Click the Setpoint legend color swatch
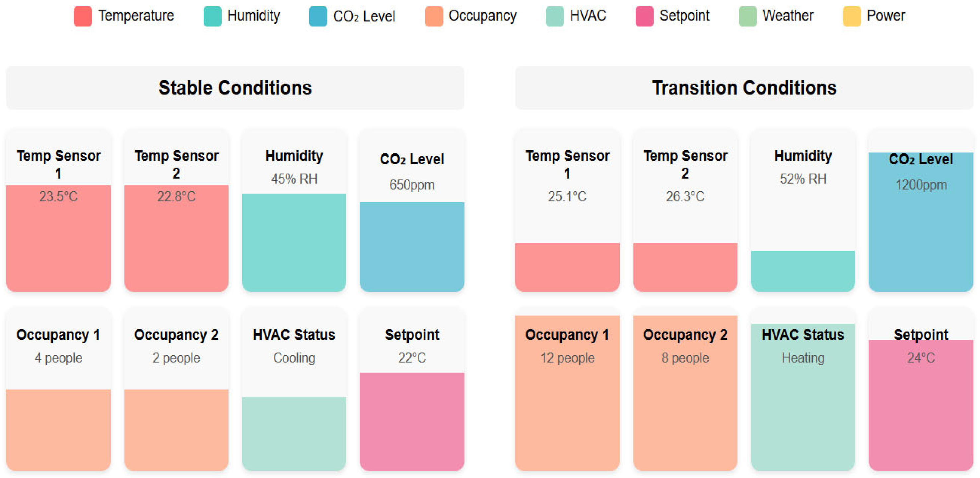 click(x=644, y=16)
